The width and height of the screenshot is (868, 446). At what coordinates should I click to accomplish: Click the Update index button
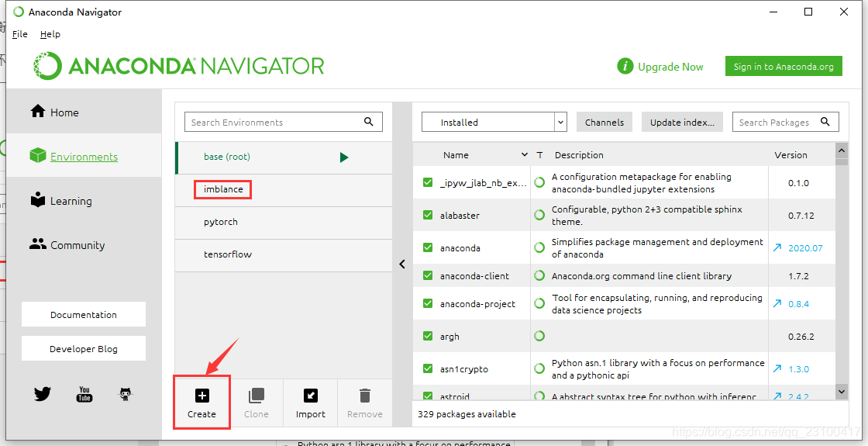click(x=683, y=122)
